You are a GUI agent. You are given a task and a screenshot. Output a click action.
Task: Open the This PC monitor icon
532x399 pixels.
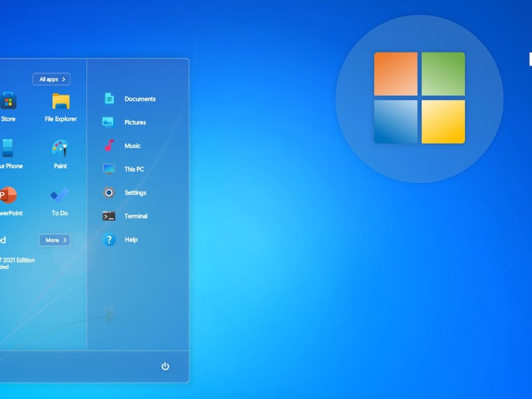pyautogui.click(x=109, y=169)
